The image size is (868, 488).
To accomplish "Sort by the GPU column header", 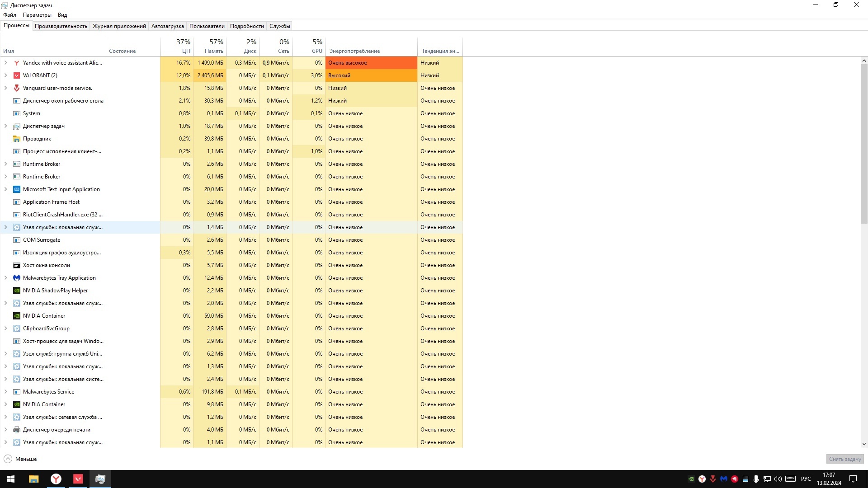I will [x=309, y=46].
